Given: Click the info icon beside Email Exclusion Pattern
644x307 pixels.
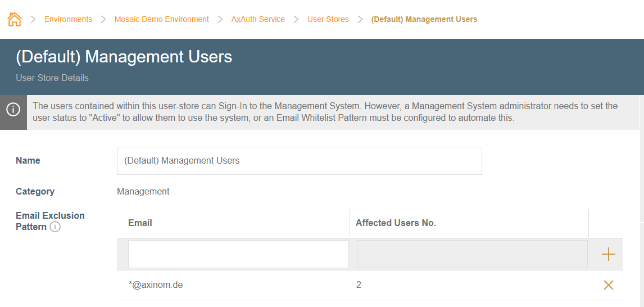Looking at the screenshot, I should tap(55, 227).
